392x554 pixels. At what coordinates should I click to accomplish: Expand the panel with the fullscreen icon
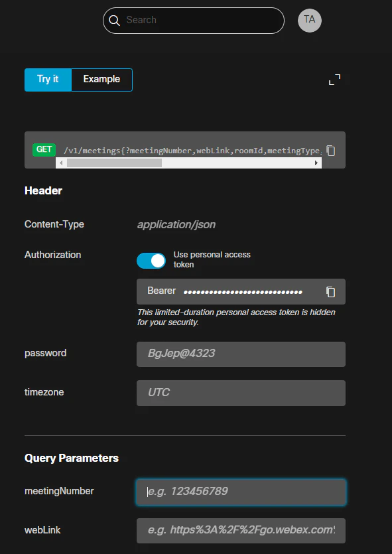pos(334,80)
